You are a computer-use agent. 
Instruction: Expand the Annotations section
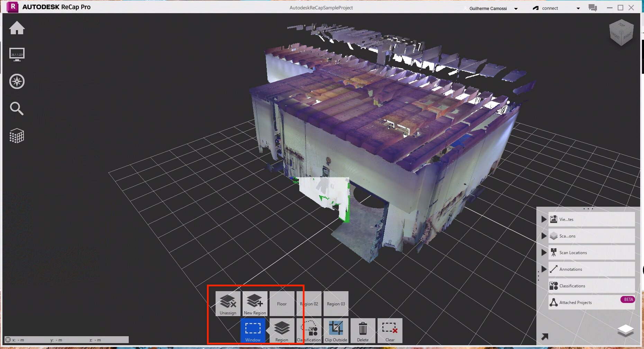coord(544,269)
